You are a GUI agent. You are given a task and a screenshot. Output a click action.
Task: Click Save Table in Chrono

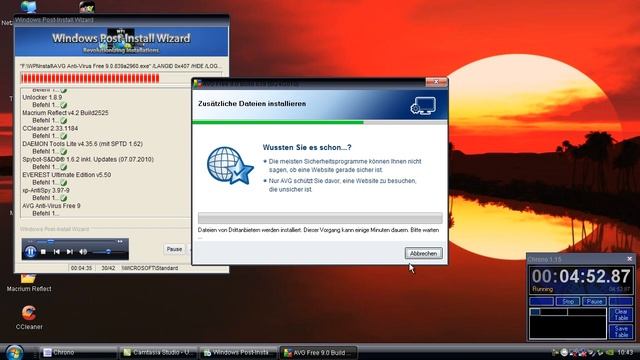click(621, 331)
